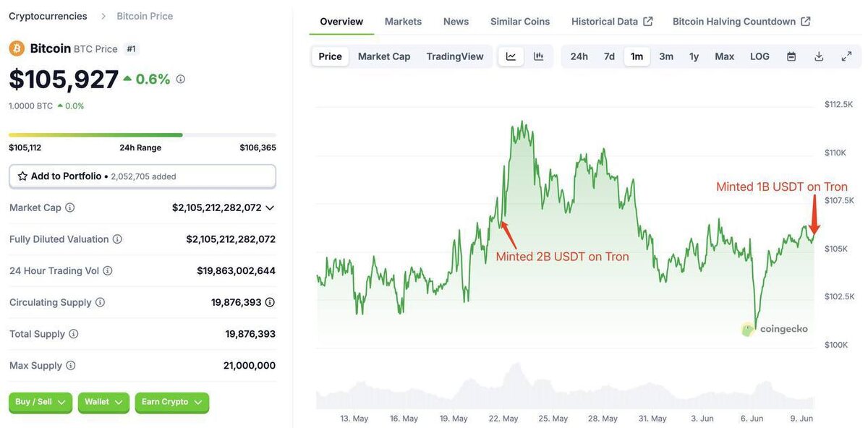Switch chart to Market Cap view
The height and width of the screenshot is (428, 868).
point(384,56)
